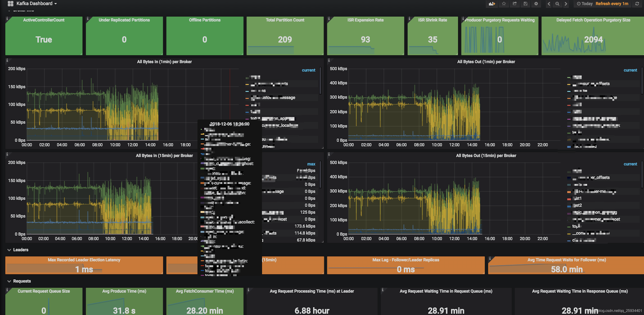
Task: Collapse the Requests row
Action: pos(19,281)
